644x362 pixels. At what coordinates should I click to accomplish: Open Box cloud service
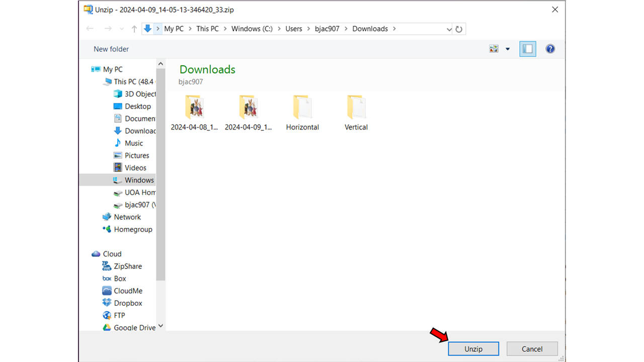[x=114, y=279]
